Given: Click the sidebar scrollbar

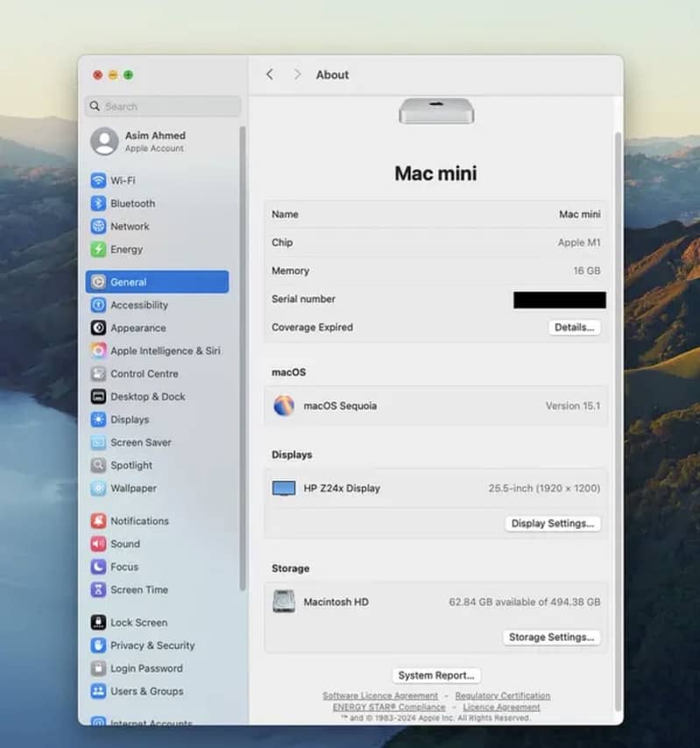Looking at the screenshot, I should [243, 357].
